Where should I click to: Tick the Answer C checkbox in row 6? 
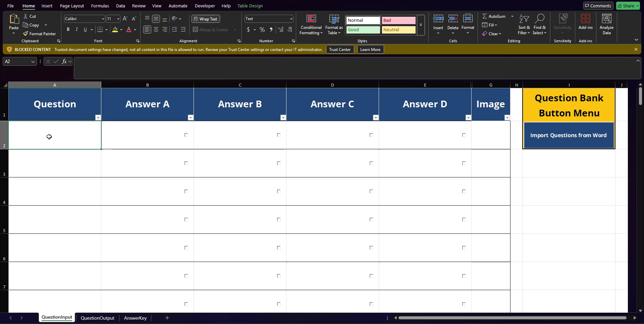point(371,248)
